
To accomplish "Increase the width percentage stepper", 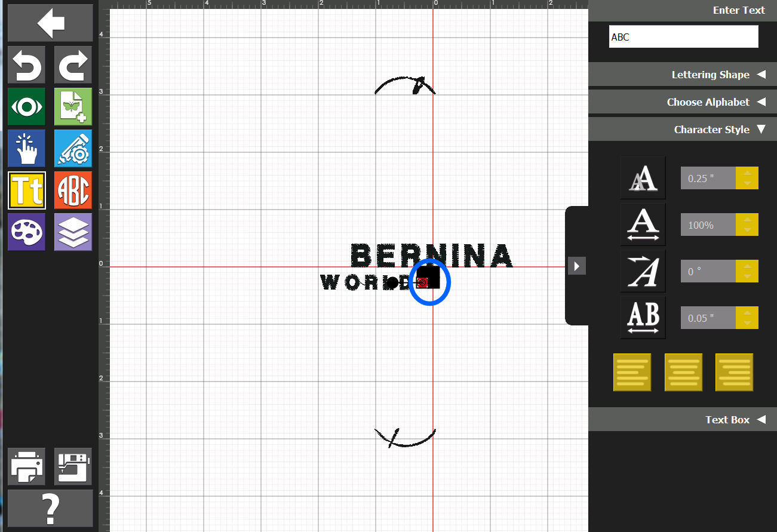I will click(747, 219).
